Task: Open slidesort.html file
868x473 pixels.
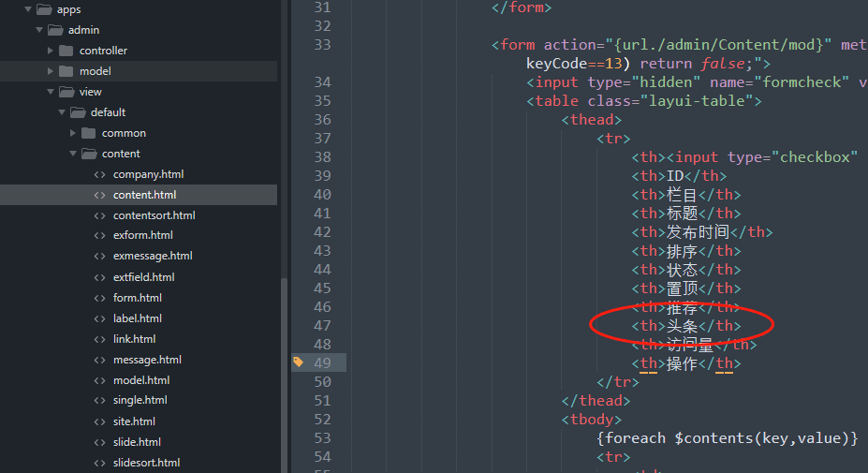Action: (x=146, y=463)
